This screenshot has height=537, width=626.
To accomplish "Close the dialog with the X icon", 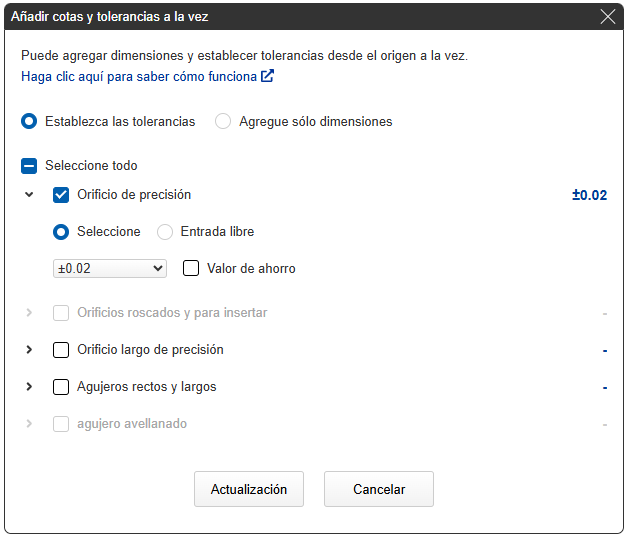I will 607,17.
